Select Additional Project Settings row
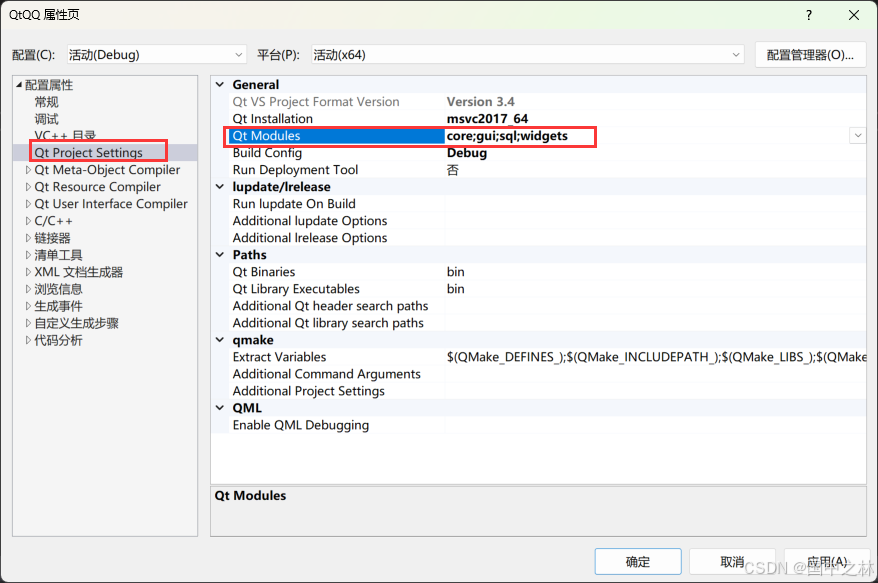 click(547, 391)
